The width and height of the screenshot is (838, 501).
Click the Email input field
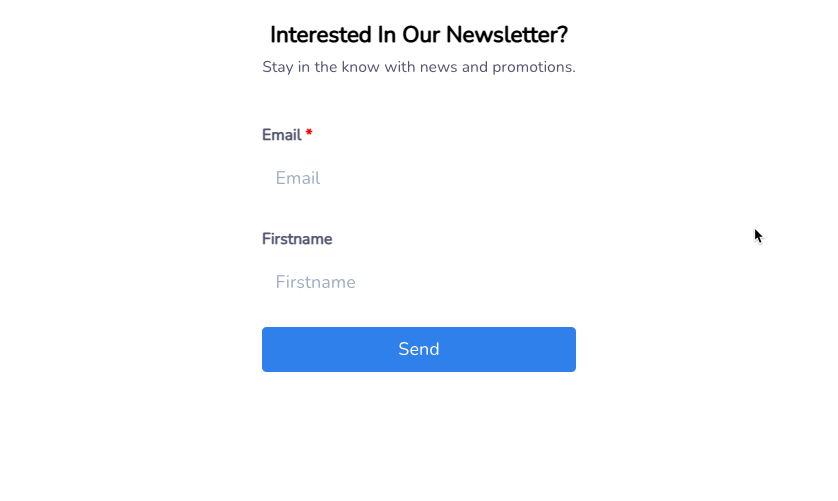[x=418, y=178]
